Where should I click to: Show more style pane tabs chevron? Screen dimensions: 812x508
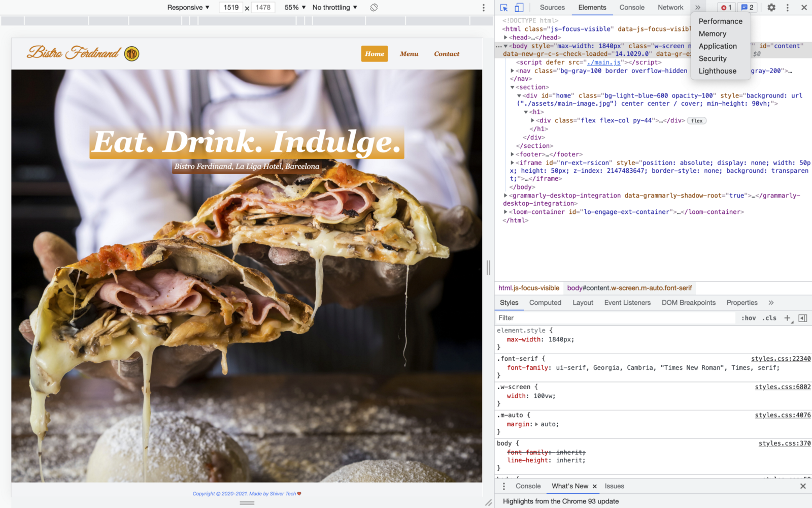pyautogui.click(x=771, y=303)
